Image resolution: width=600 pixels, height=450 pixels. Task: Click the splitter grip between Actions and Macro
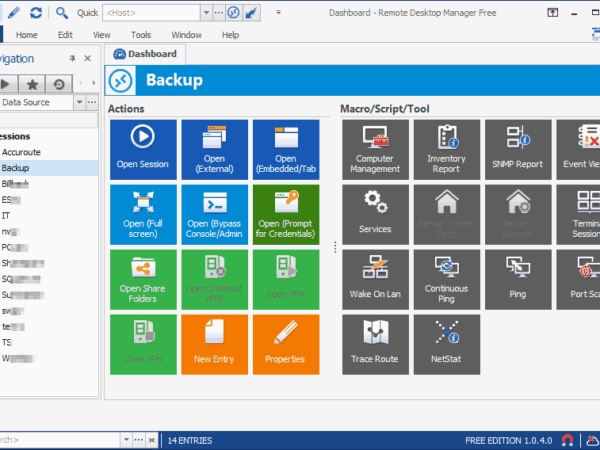tap(335, 247)
